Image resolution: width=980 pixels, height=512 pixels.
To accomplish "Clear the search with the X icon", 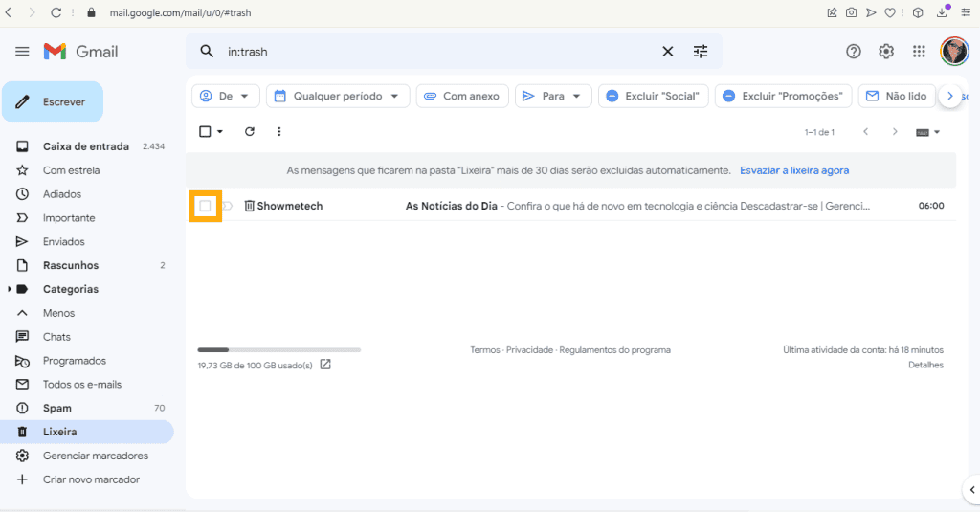I will click(x=667, y=52).
